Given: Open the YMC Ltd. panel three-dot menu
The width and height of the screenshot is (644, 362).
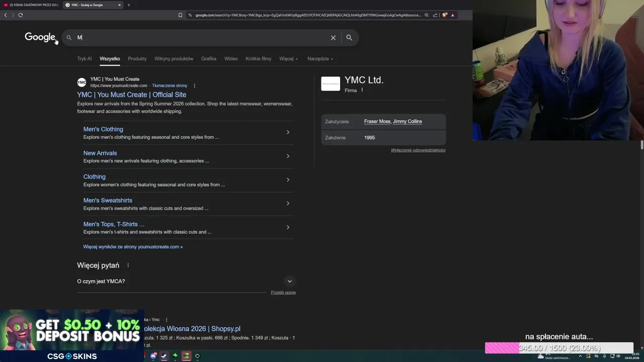Looking at the screenshot, I should [x=362, y=90].
